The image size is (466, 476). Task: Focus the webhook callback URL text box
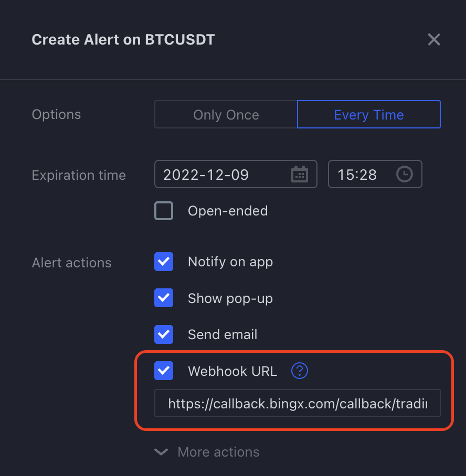click(297, 404)
